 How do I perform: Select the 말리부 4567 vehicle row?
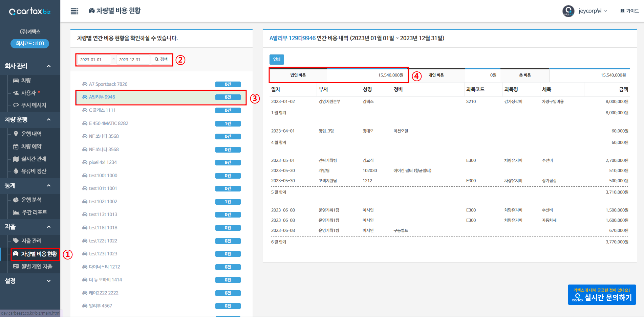pyautogui.click(x=161, y=306)
